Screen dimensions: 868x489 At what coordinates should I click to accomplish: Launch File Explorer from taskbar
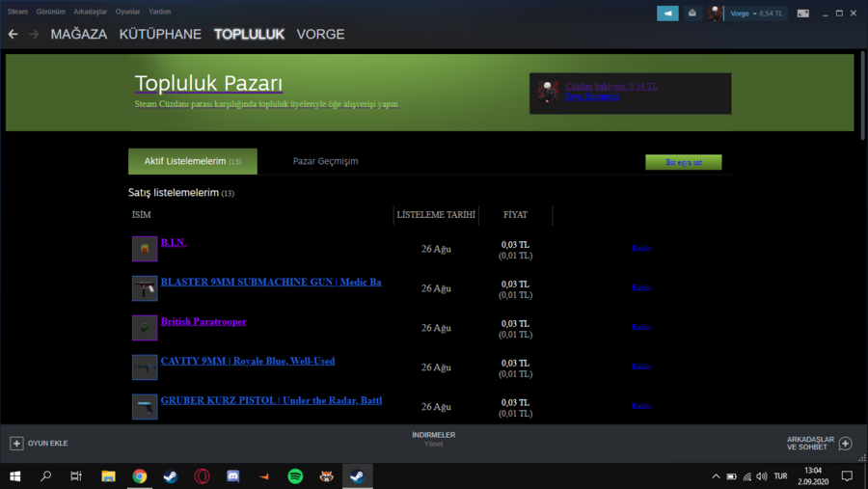click(108, 476)
